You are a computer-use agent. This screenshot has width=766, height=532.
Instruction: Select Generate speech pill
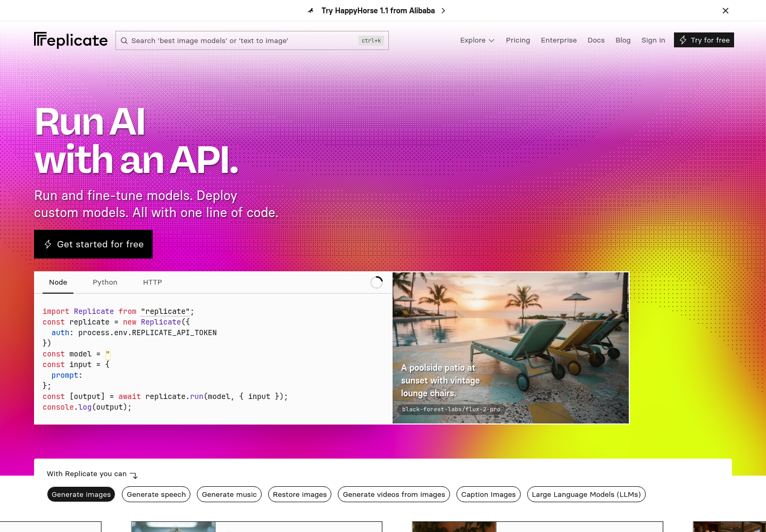tap(156, 494)
